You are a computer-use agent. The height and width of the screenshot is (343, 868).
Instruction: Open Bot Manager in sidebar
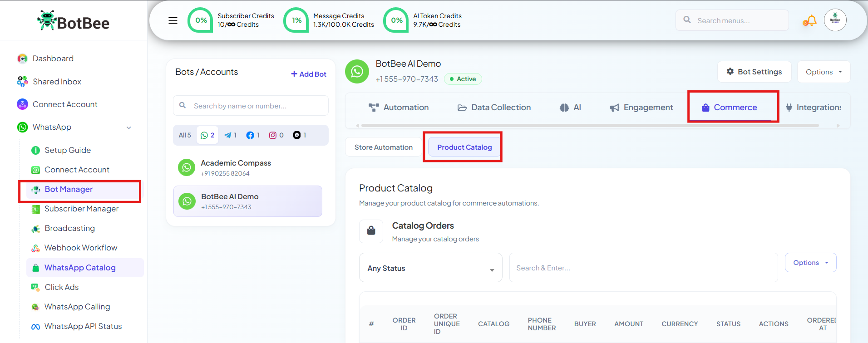pyautogui.click(x=69, y=189)
